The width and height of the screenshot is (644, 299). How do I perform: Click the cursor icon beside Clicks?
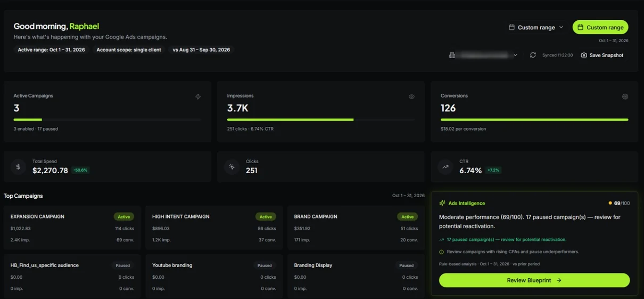[232, 167]
